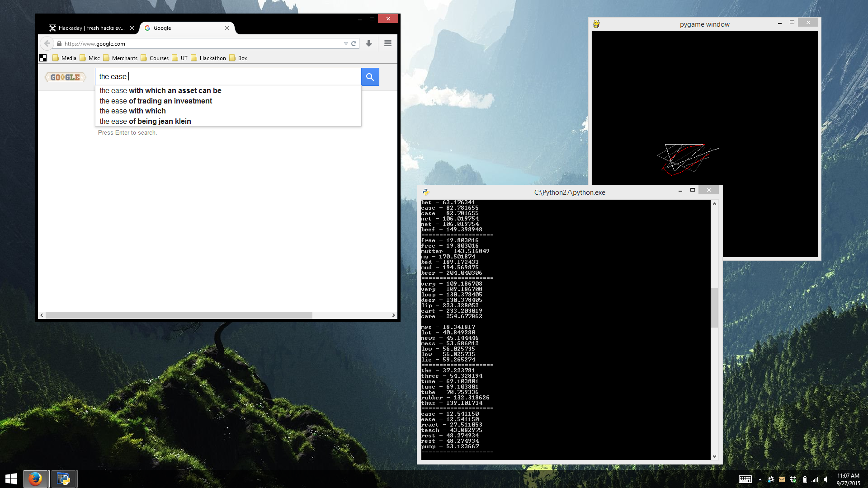The height and width of the screenshot is (488, 868).
Task: Open the Firefox hamburger menu
Action: click(x=387, y=43)
